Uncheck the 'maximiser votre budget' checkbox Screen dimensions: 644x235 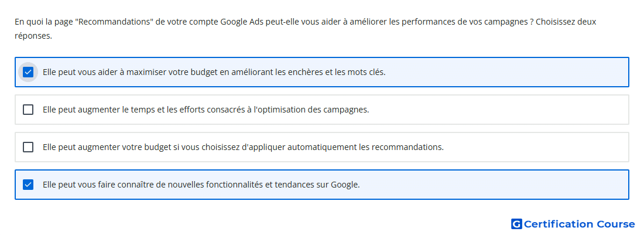point(28,72)
